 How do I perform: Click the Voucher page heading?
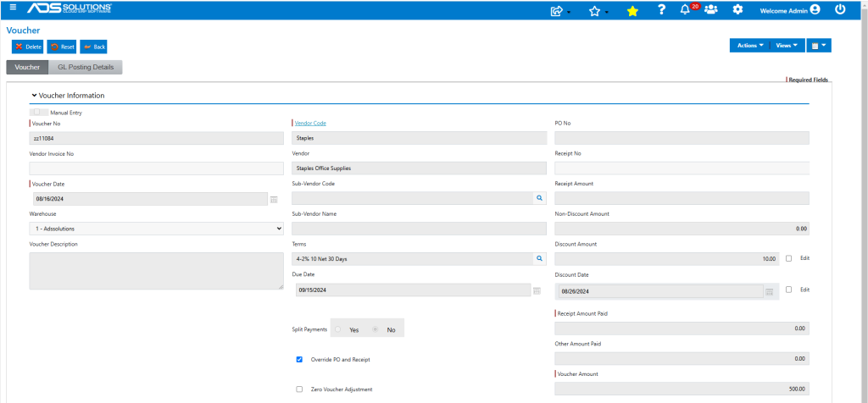(x=23, y=30)
